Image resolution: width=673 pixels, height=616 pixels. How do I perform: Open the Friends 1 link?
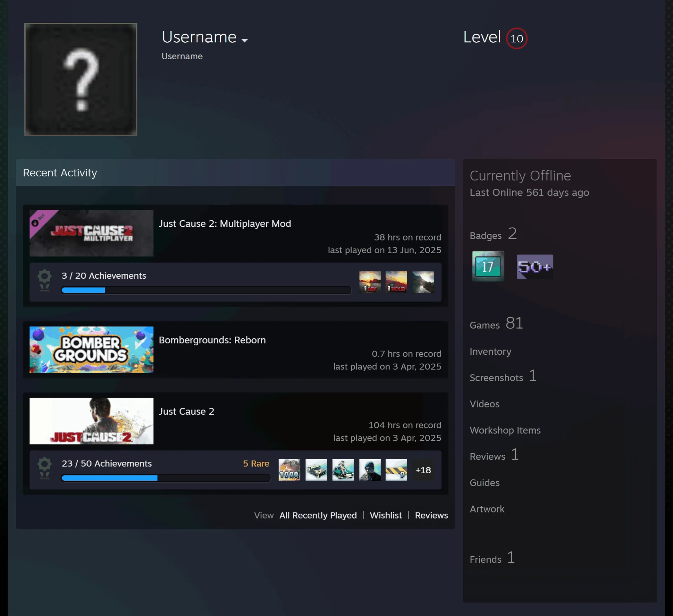tap(492, 558)
